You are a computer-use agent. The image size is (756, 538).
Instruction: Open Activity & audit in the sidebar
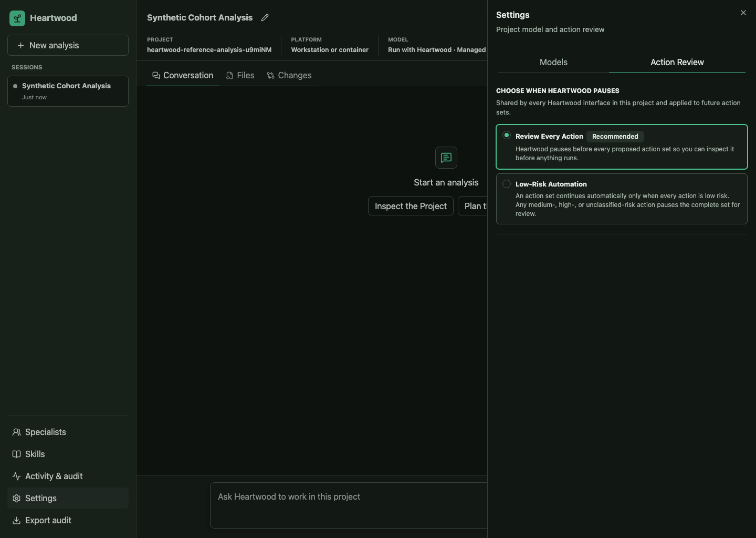tap(68, 476)
